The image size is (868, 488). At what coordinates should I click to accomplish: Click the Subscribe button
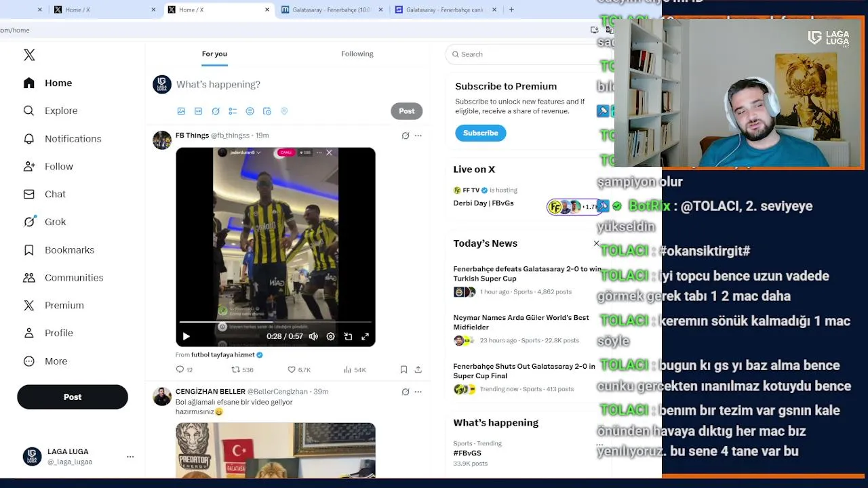click(480, 133)
